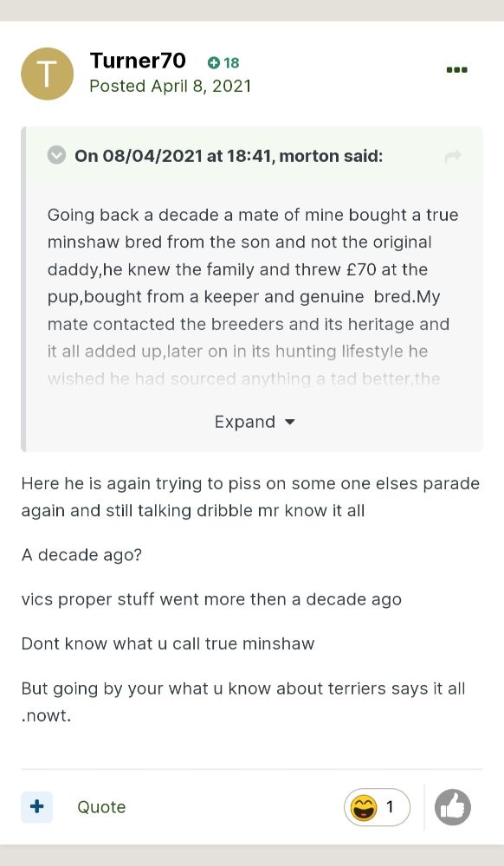Screen dimensions: 504x866
Task: Click the 'Posted April 8, 2021' timestamp
Action: point(170,86)
